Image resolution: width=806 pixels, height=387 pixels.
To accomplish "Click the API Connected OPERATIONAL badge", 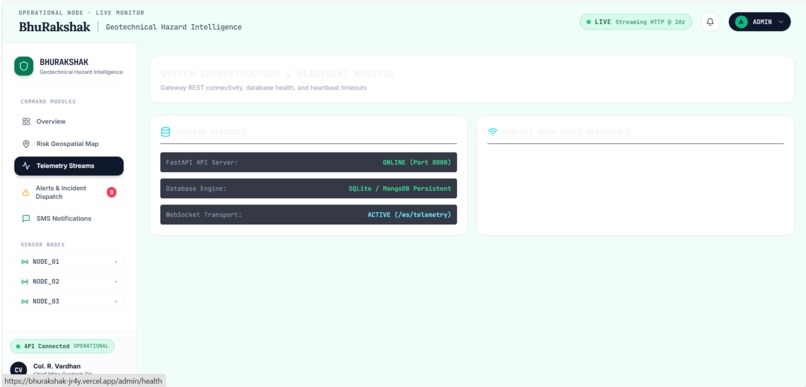I will pyautogui.click(x=62, y=346).
